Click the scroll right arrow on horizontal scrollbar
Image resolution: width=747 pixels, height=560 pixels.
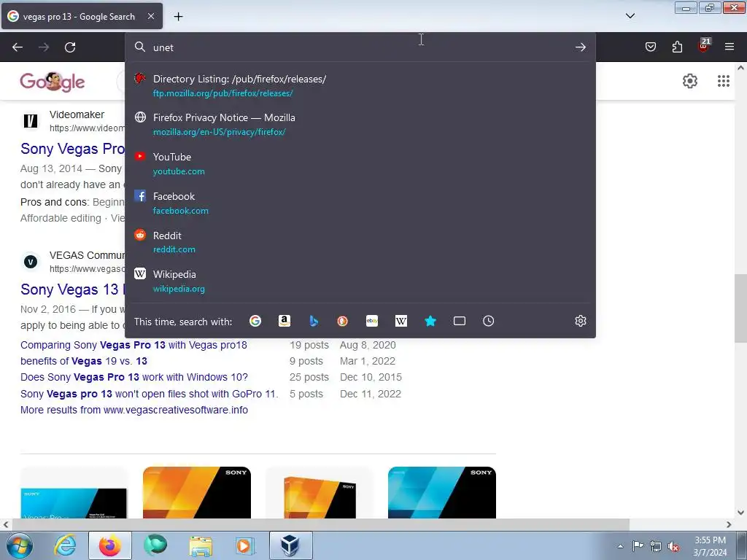729,524
